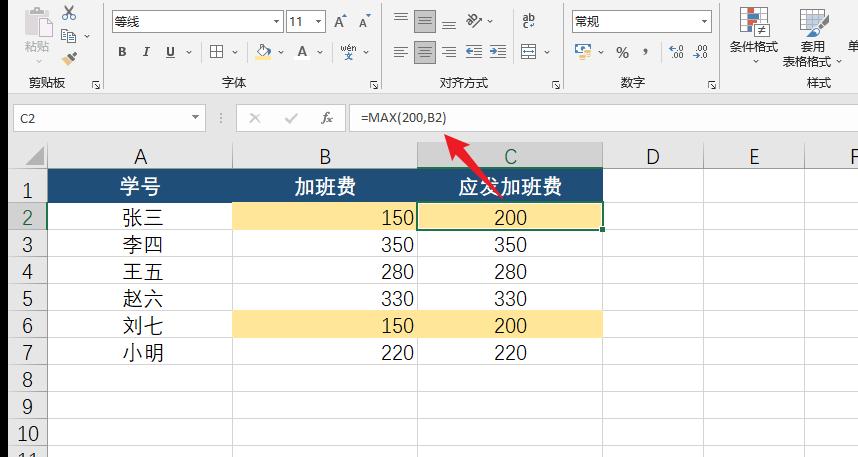Click Increase Decimal icon

(676, 52)
